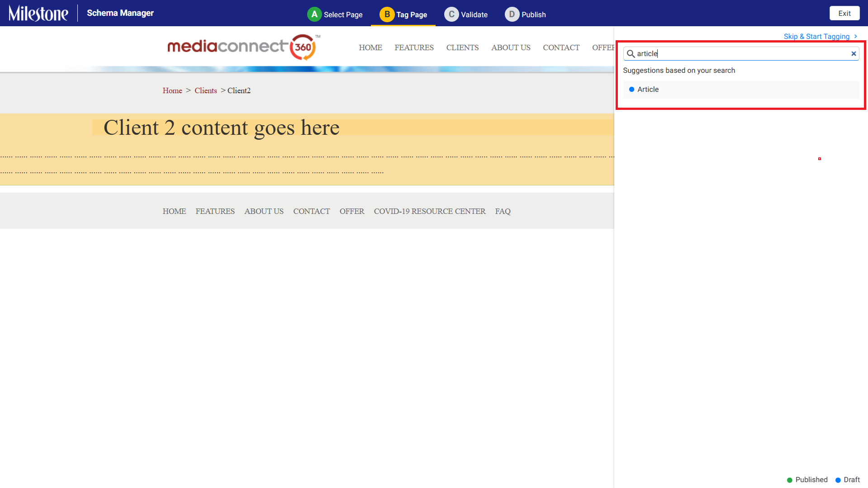The width and height of the screenshot is (868, 488).
Task: Open ABOUT US in footer navigation
Action: (x=264, y=211)
